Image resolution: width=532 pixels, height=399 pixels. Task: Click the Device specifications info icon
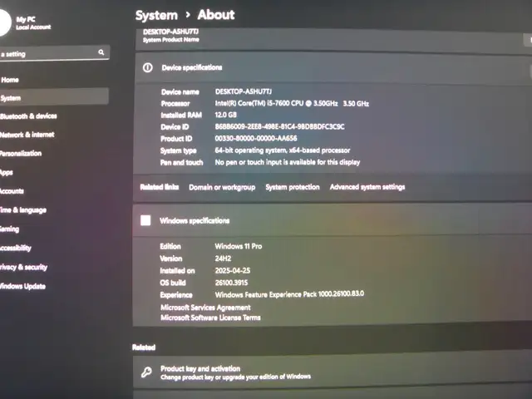(x=148, y=67)
